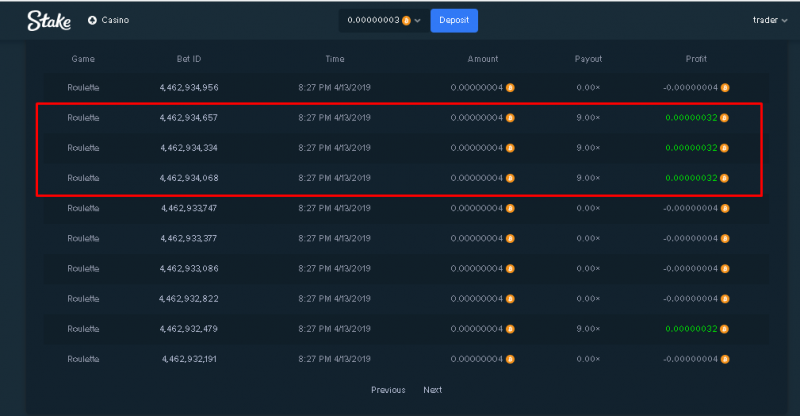Viewport: 800px width, 416px height.
Task: Click bitcoin icon in Profit of bet 4,462,932,191
Action: pos(725,359)
